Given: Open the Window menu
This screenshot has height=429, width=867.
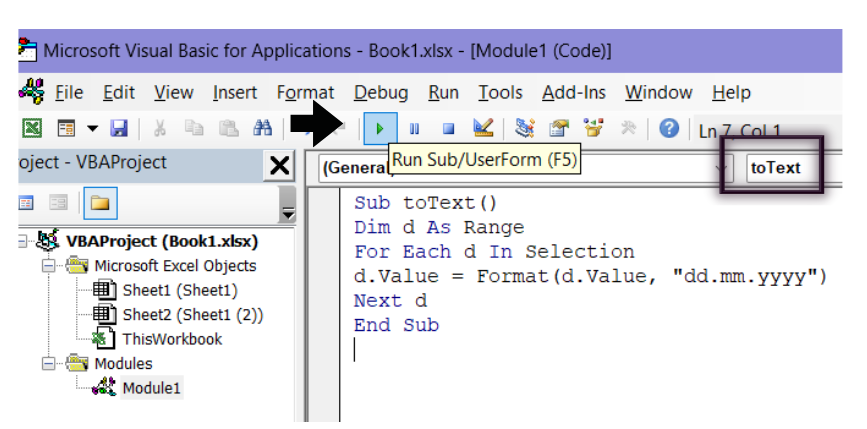Looking at the screenshot, I should coord(659,92).
